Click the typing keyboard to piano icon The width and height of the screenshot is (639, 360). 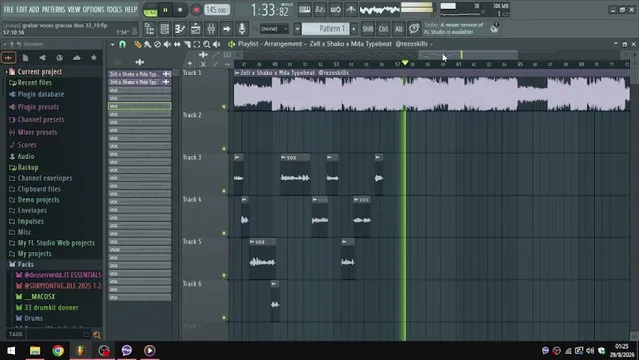[x=304, y=9]
